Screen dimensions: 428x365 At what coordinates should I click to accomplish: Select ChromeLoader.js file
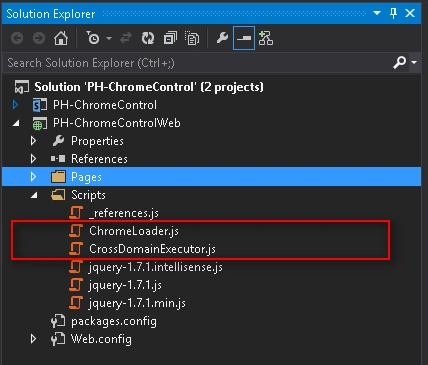pos(134,231)
